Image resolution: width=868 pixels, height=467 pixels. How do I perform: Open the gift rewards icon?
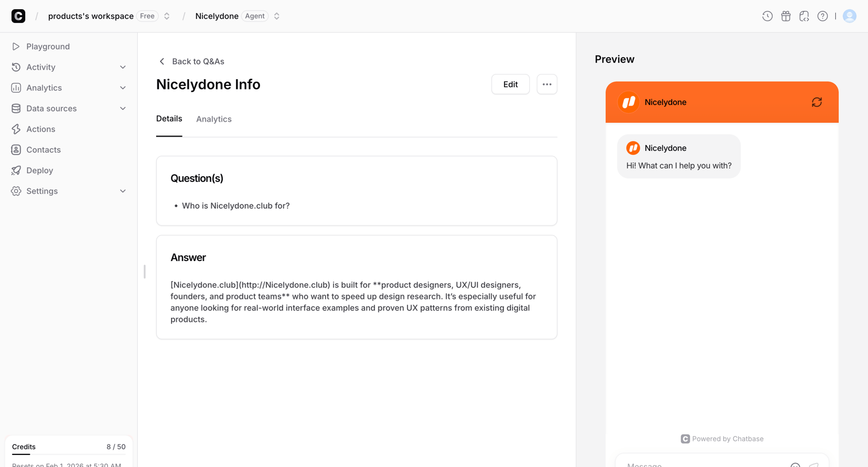[785, 16]
